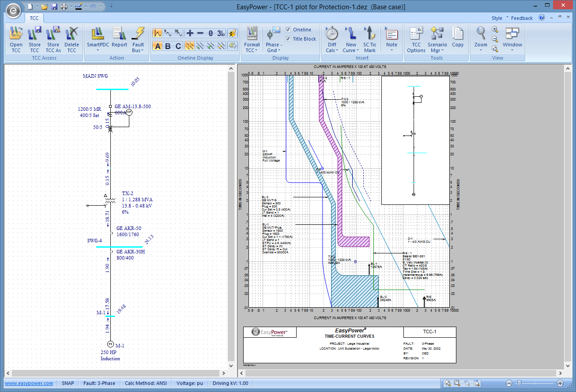Viewport: 576px width, 392px height.
Task: Toggle phase B display button
Action: 168,46
